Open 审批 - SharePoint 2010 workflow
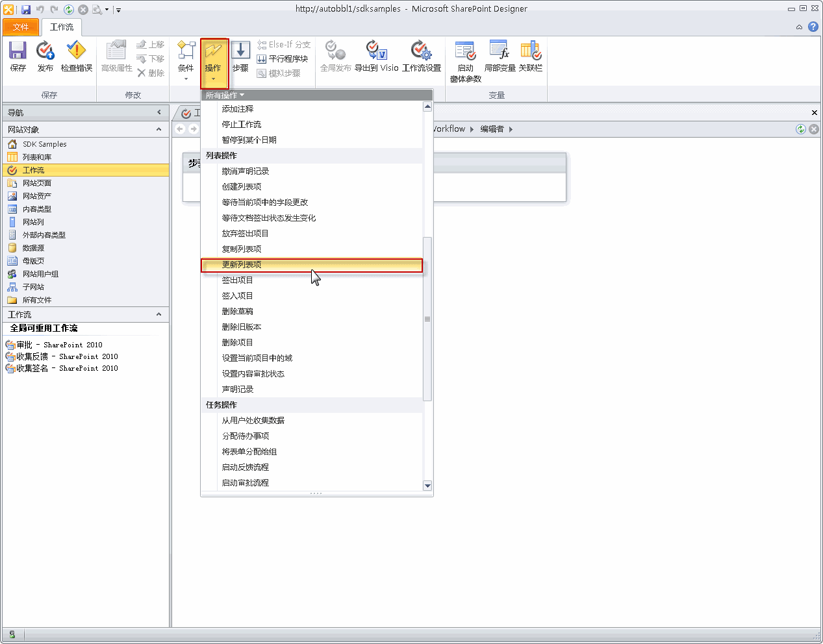 (59, 345)
